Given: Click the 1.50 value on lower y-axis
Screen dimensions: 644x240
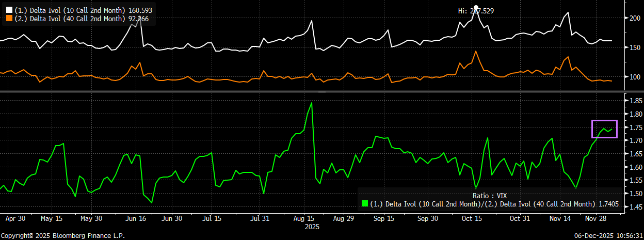Looking at the screenshot, I should point(635,194).
